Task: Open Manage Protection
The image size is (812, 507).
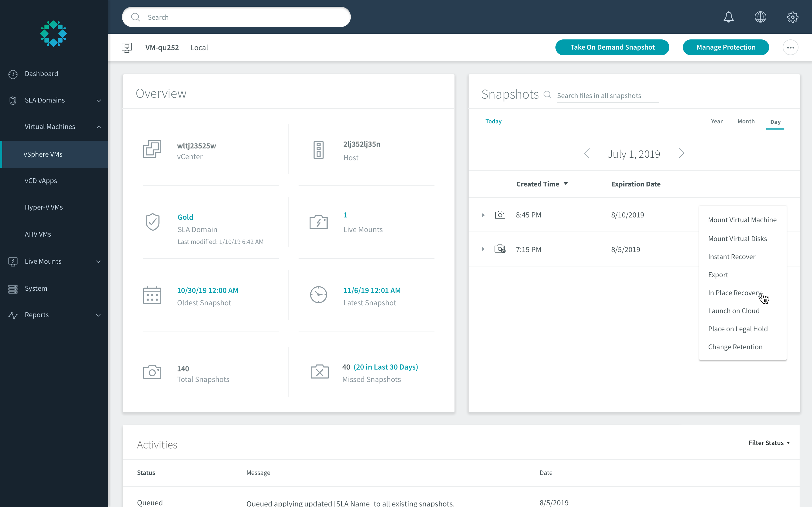Action: tap(726, 47)
